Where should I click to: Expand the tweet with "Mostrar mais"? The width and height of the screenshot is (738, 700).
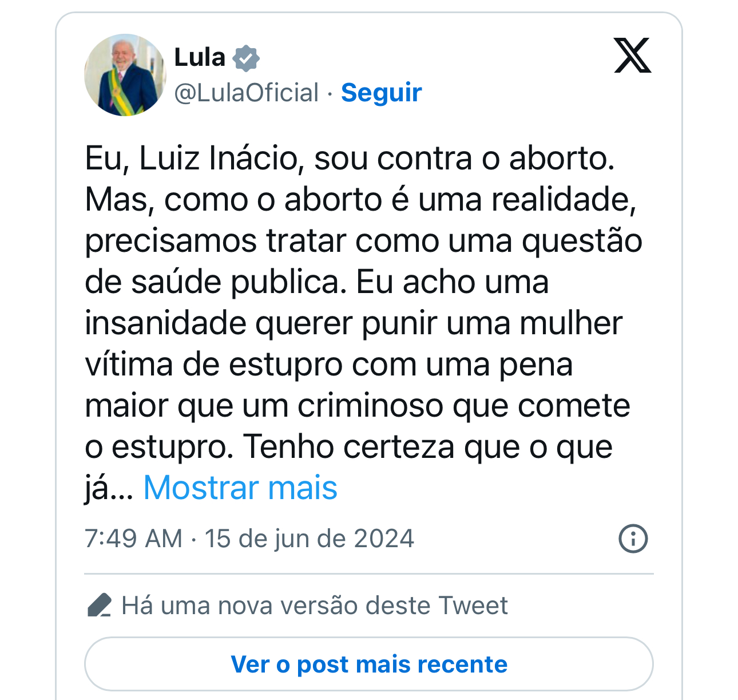tap(240, 488)
